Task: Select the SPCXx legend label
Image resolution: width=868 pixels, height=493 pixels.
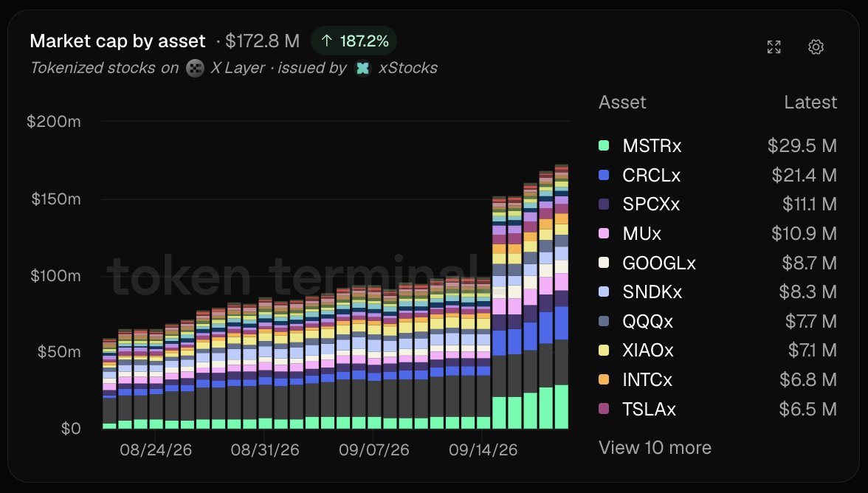Action: 651,204
